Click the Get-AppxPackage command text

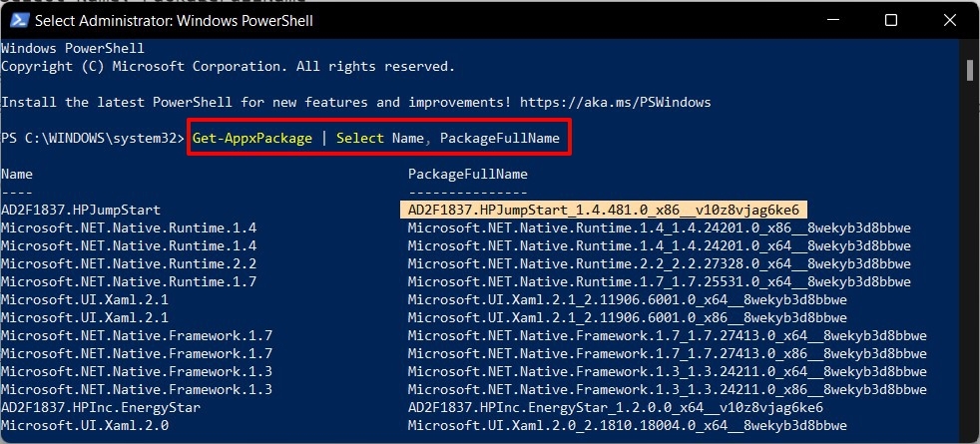(x=251, y=138)
